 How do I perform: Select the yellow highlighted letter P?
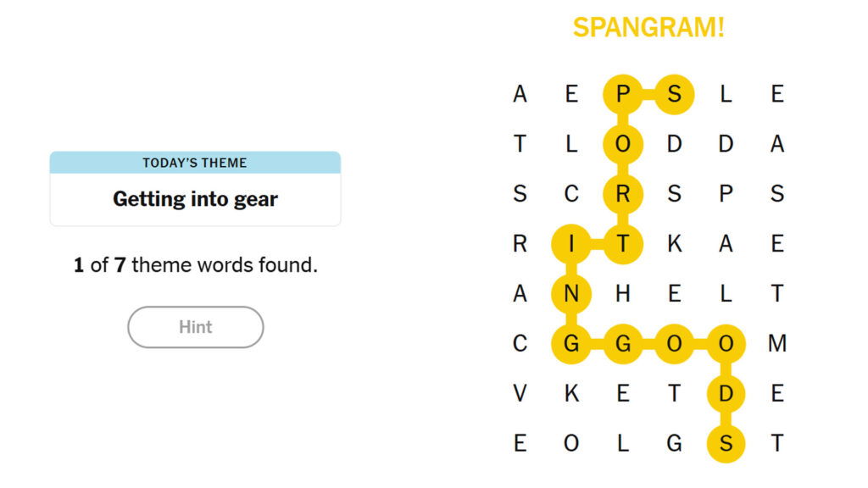coord(623,94)
